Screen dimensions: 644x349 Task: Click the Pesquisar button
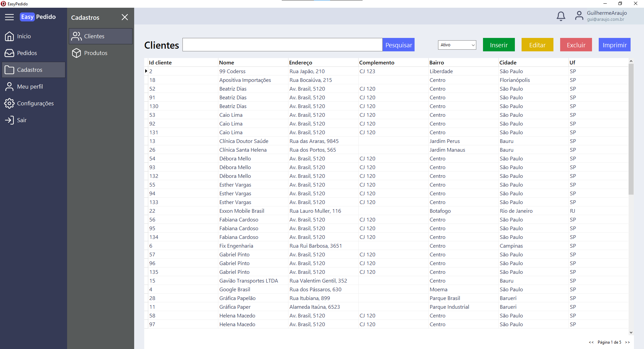pos(398,45)
